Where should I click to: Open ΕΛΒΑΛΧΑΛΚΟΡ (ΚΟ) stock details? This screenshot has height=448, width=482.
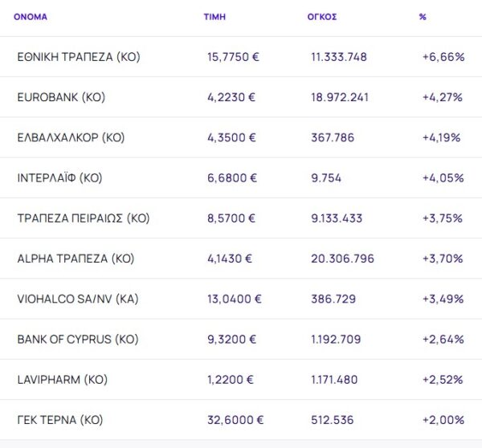pos(71,137)
